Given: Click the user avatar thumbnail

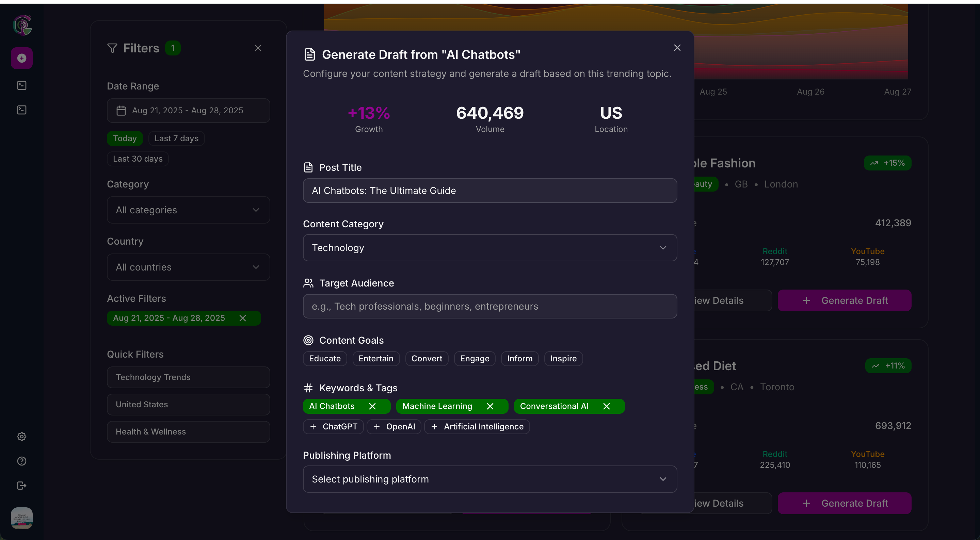Looking at the screenshot, I should pos(22,518).
